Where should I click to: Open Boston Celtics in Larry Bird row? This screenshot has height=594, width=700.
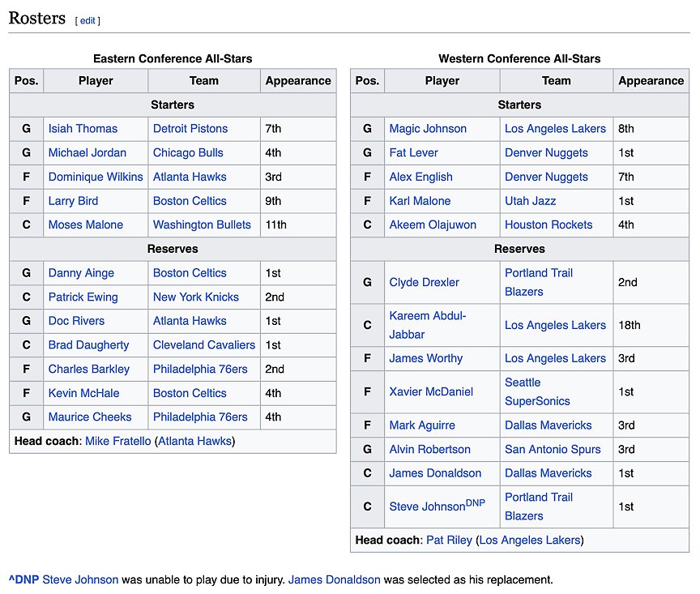tap(190, 201)
